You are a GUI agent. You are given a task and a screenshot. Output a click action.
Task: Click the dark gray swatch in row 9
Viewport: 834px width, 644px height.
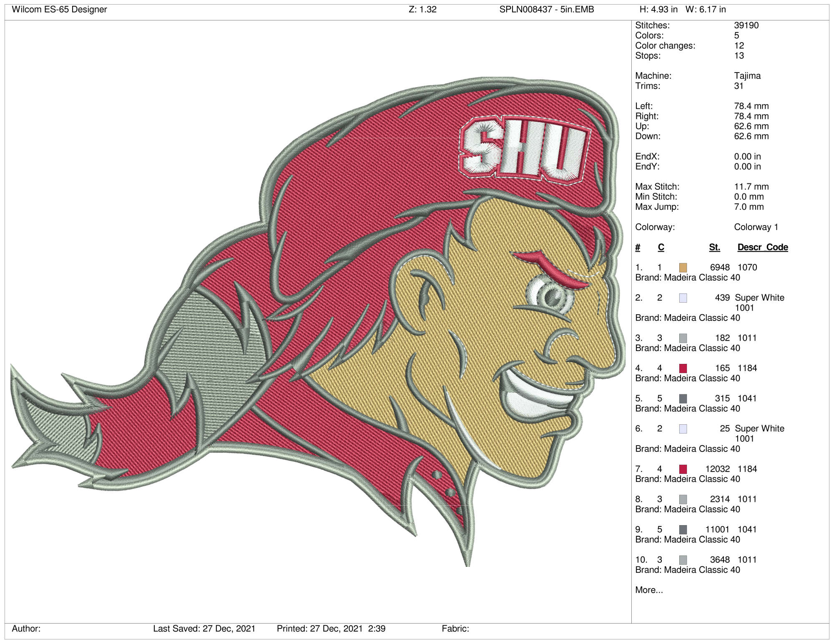coord(683,530)
